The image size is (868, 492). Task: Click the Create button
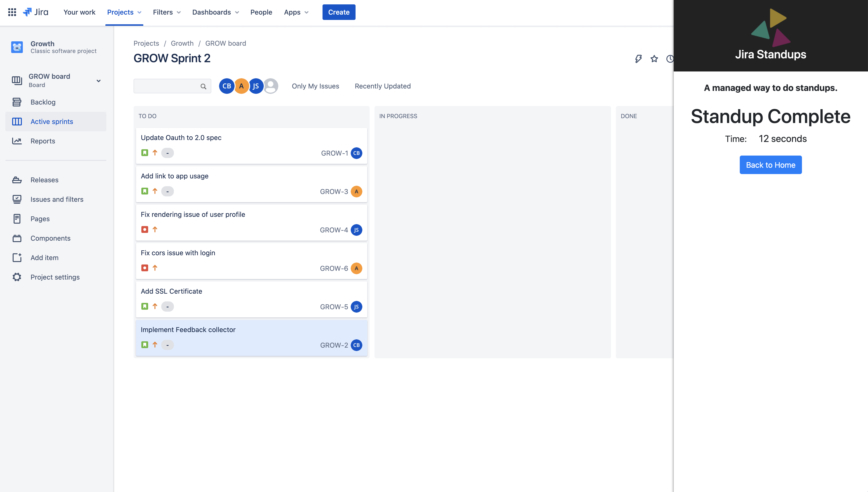click(339, 12)
